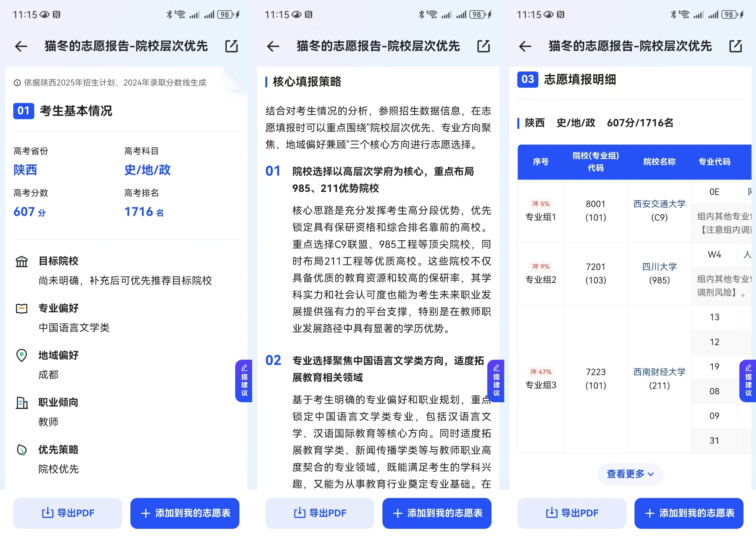
Task: Tap back arrow in middle screen header
Action: coord(273,46)
